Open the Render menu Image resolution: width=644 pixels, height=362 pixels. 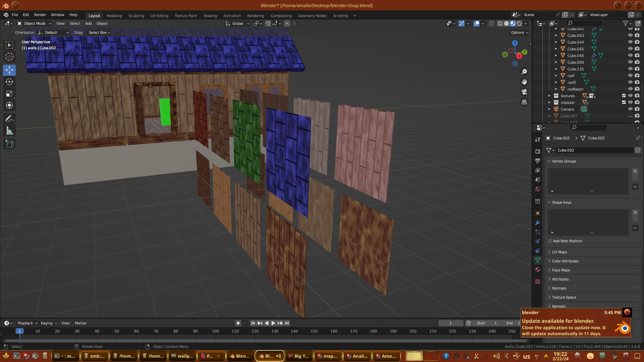click(40, 15)
